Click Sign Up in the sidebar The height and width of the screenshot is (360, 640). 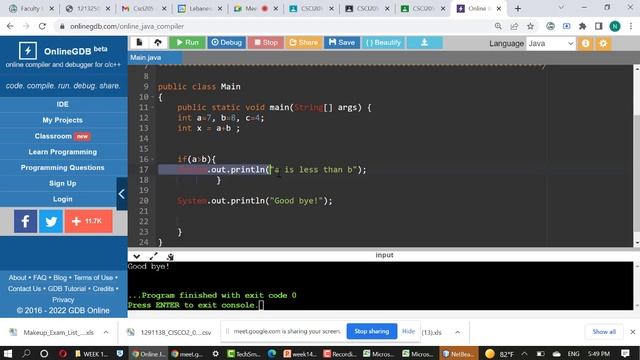coord(63,183)
